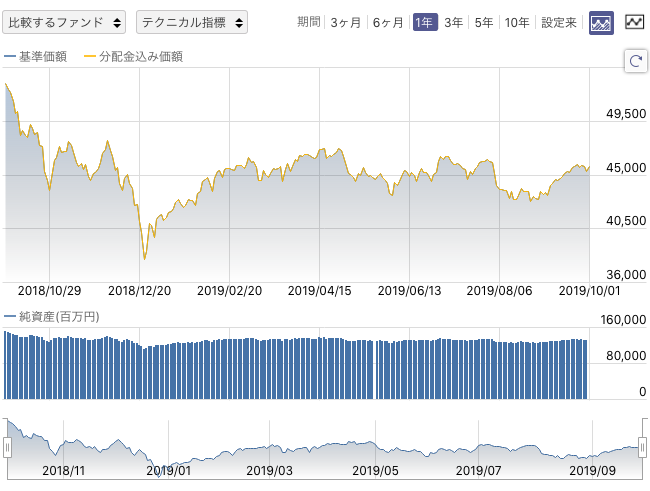Grab the right range slider handle
The image size is (650, 491).
[x=642, y=448]
